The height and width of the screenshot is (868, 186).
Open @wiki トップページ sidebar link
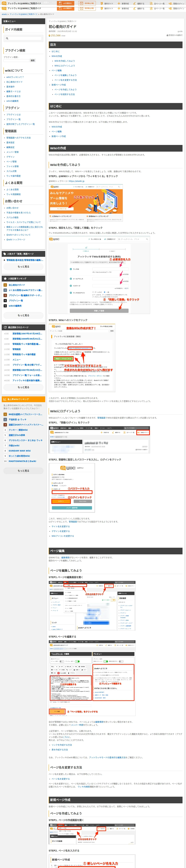point(16,240)
